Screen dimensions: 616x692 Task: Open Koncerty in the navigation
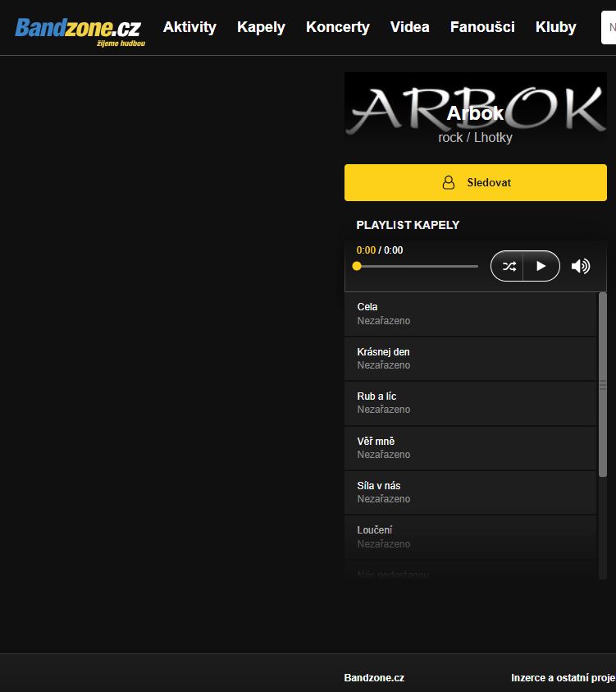(338, 27)
